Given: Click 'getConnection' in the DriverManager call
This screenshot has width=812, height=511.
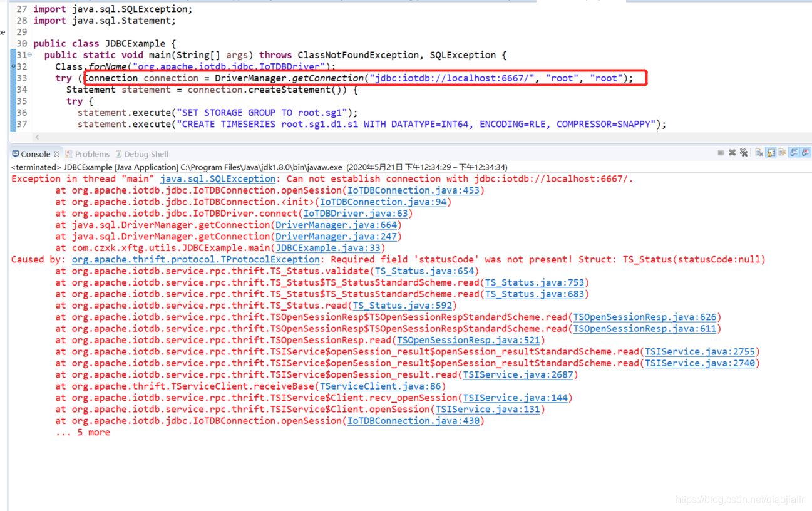Looking at the screenshot, I should [x=327, y=78].
